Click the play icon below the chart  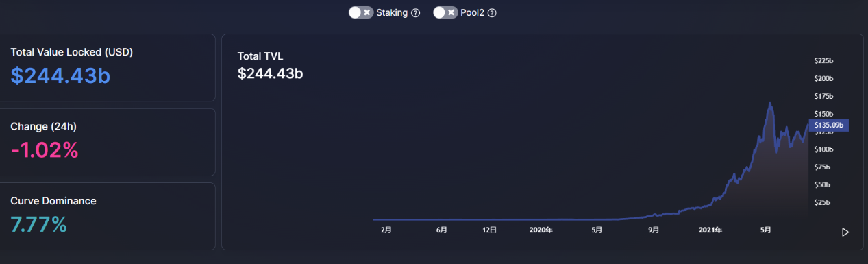point(845,232)
